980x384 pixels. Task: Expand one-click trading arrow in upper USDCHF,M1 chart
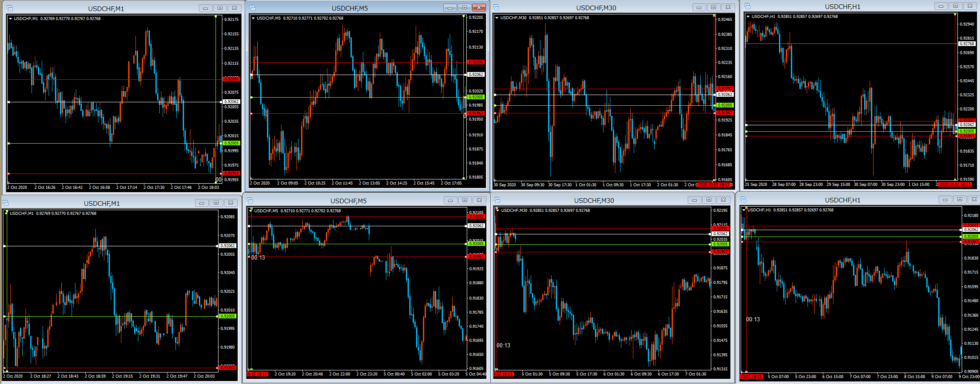tap(11, 19)
